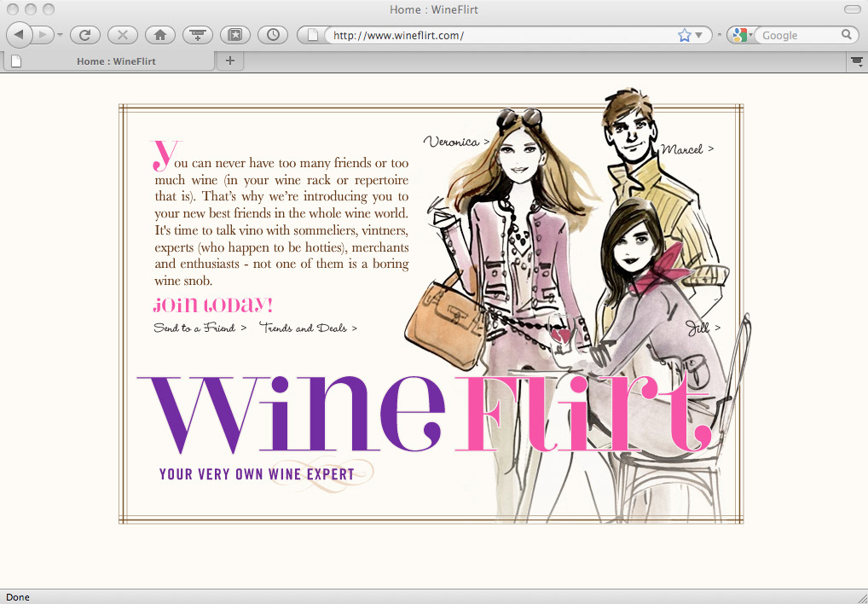
Task: Zoom the window with the third title button
Action: tap(49, 9)
